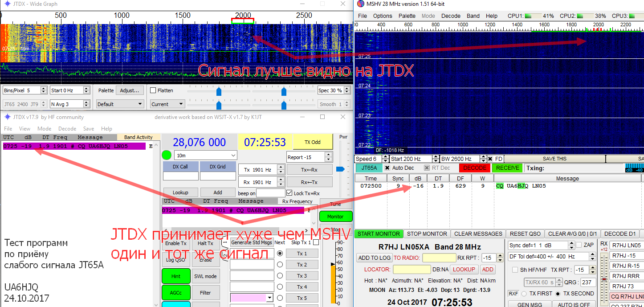Open the Current spectrum dropdown
The width and height of the screenshot is (644, 307).
[x=167, y=104]
